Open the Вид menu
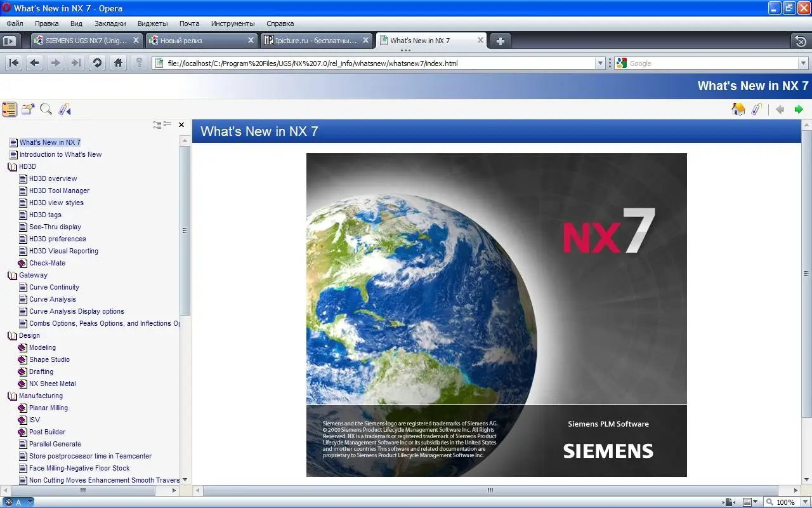This screenshot has height=508, width=812. click(x=76, y=23)
